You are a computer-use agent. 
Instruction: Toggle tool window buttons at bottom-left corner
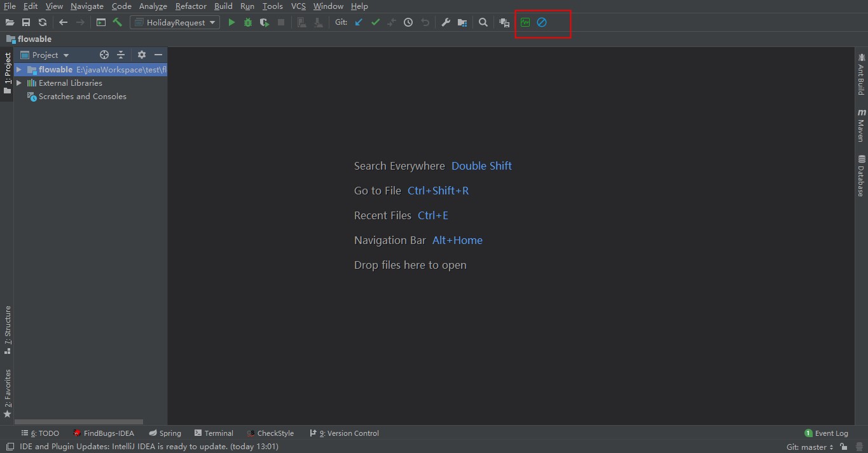click(9, 447)
